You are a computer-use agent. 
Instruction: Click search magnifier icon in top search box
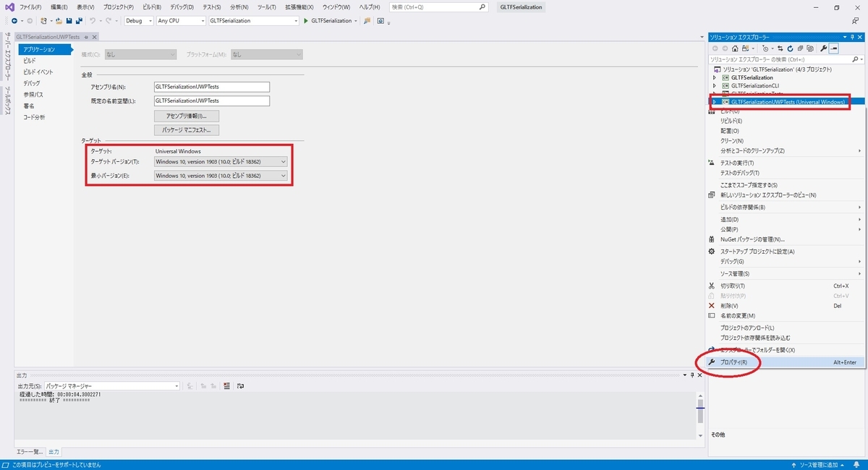click(x=482, y=7)
